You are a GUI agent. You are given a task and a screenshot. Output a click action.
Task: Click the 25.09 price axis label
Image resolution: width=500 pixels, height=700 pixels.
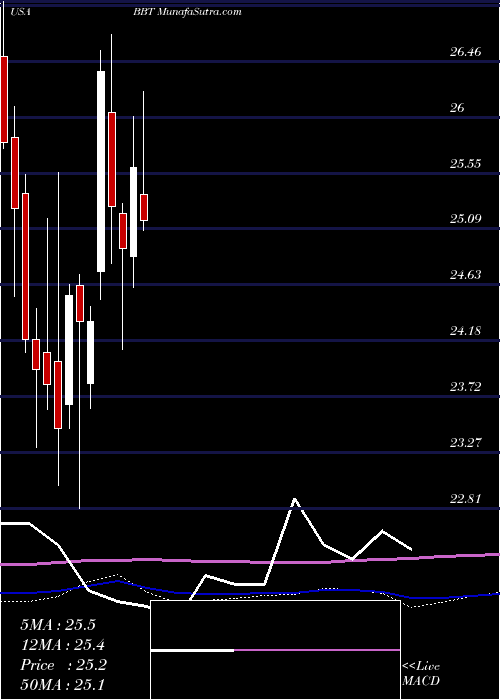click(x=465, y=219)
